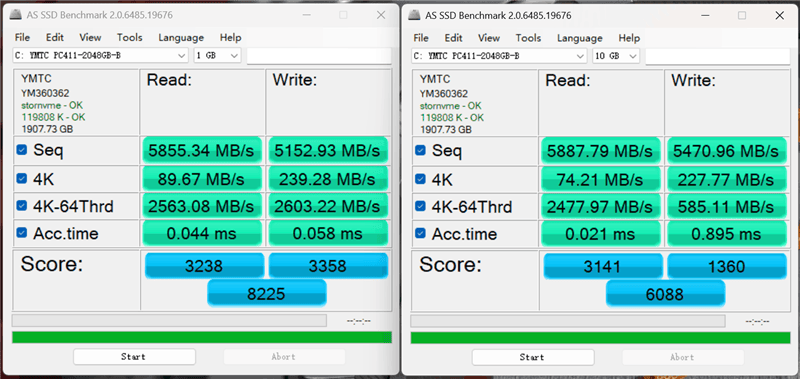
Task: Start the benchmark in the right window
Action: [533, 357]
